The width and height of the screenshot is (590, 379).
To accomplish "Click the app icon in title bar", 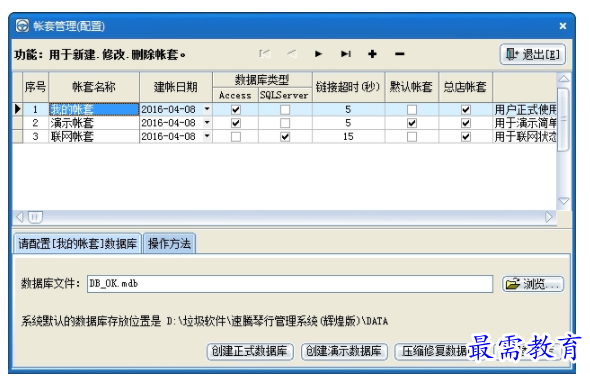I will click(x=22, y=26).
